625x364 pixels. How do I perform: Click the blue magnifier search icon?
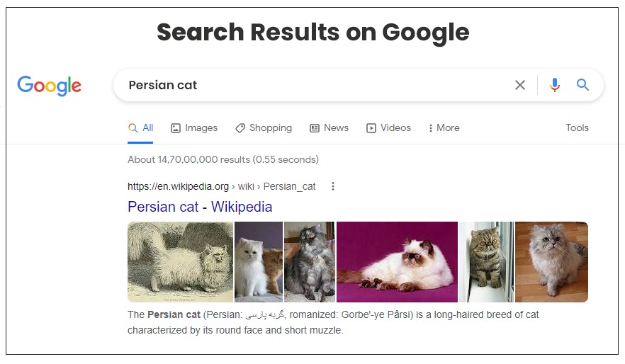coord(582,84)
